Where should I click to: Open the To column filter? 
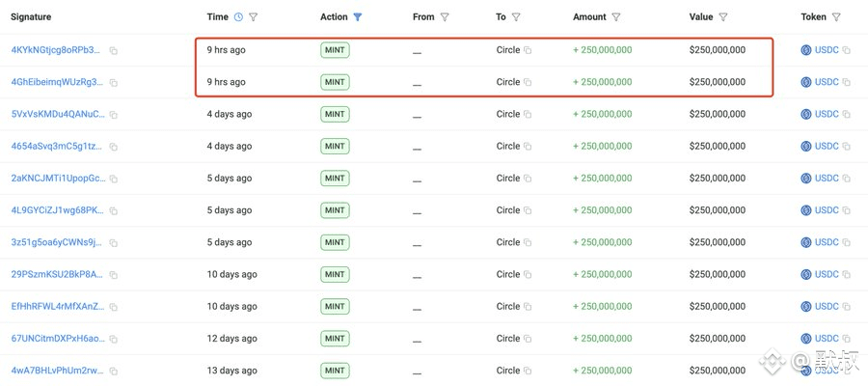point(516,17)
